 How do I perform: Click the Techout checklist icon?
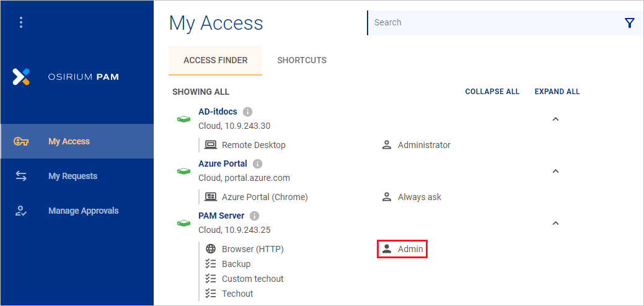[x=211, y=294]
